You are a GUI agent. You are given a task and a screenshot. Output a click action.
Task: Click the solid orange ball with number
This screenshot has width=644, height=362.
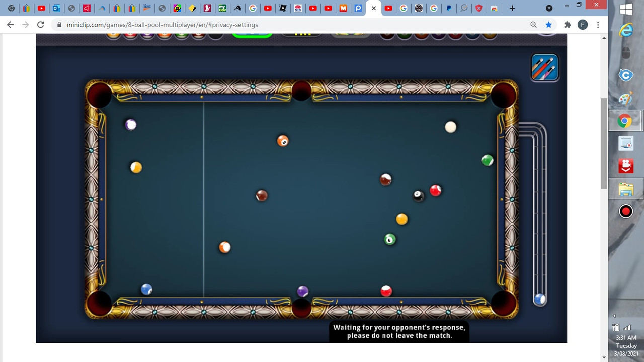coord(283,141)
